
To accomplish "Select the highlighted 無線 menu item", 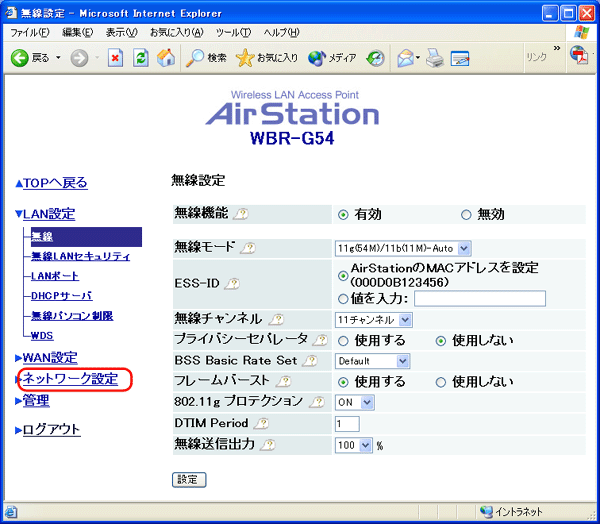I will tap(86, 237).
